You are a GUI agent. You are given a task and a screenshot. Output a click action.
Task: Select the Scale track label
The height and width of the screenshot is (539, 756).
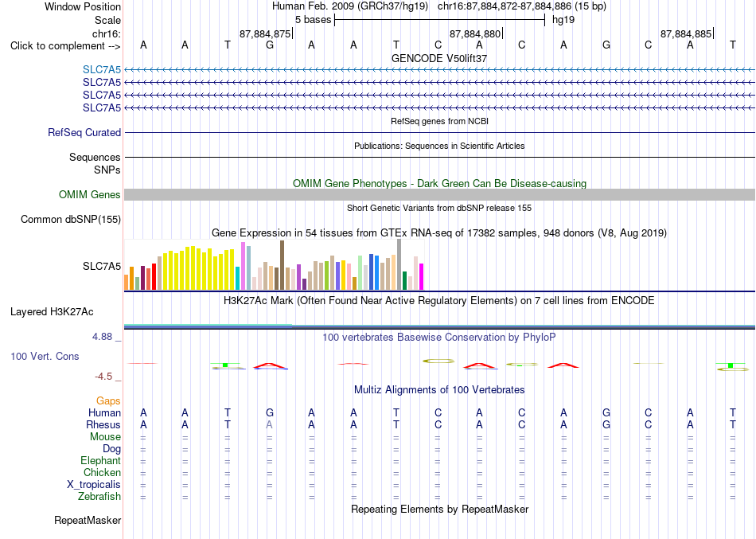click(107, 20)
